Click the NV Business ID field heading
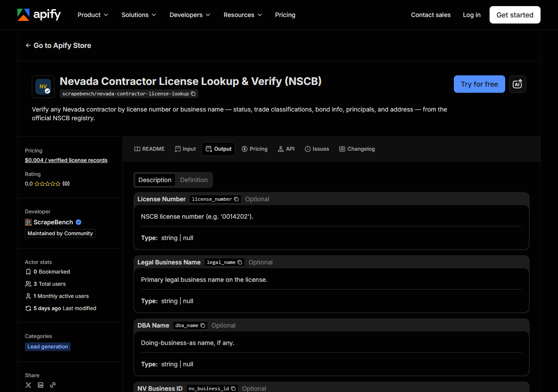Viewport: 558px width, 392px height. (x=160, y=389)
